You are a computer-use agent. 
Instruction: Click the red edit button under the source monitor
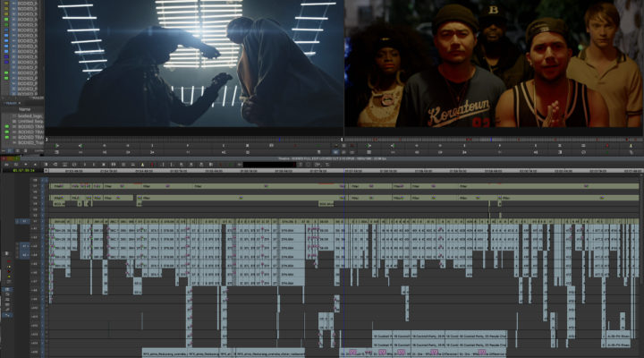tap(295, 146)
